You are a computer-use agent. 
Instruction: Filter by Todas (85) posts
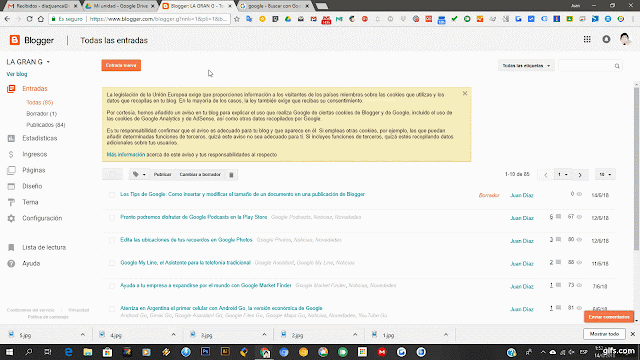click(x=40, y=102)
